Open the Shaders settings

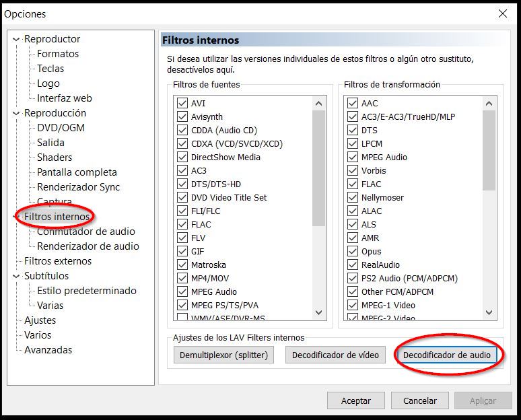(55, 157)
